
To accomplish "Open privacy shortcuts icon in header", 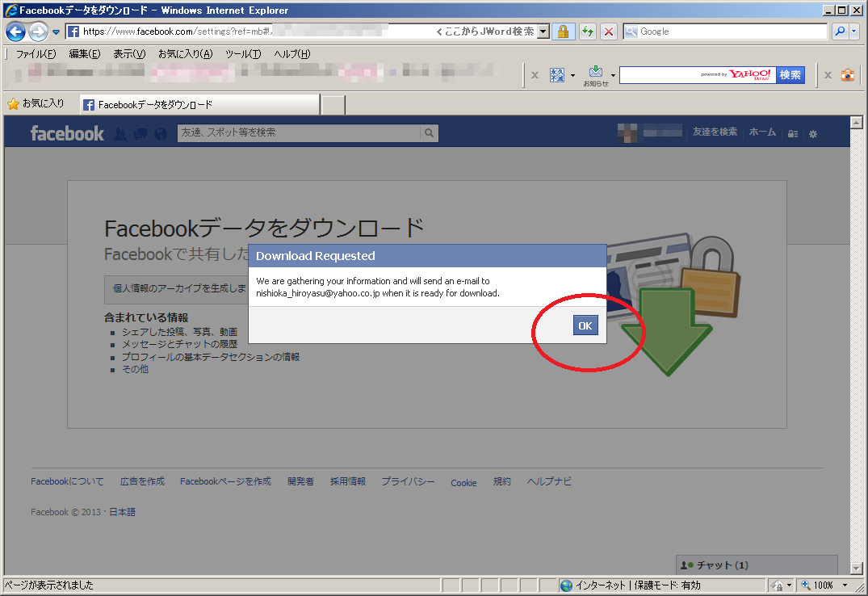I will tap(793, 133).
